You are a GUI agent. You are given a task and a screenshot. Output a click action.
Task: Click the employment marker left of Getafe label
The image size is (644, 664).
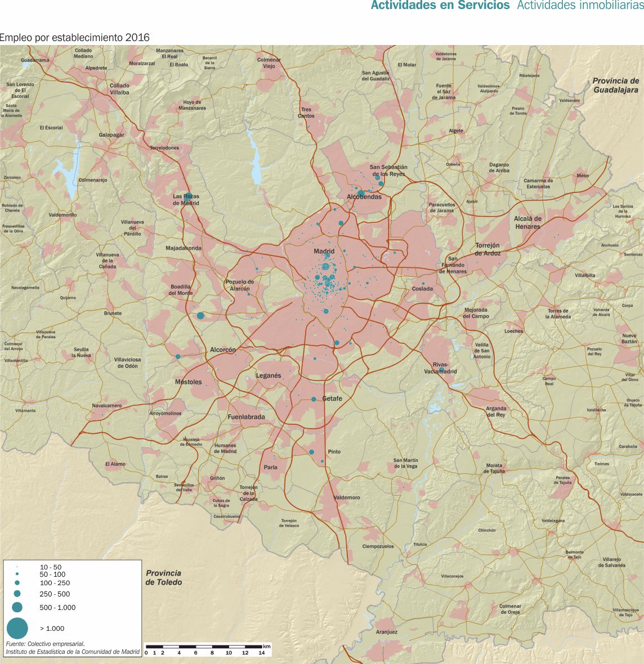(x=314, y=399)
